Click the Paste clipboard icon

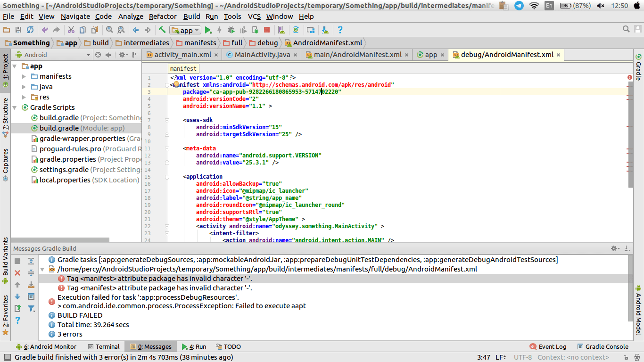point(95,30)
